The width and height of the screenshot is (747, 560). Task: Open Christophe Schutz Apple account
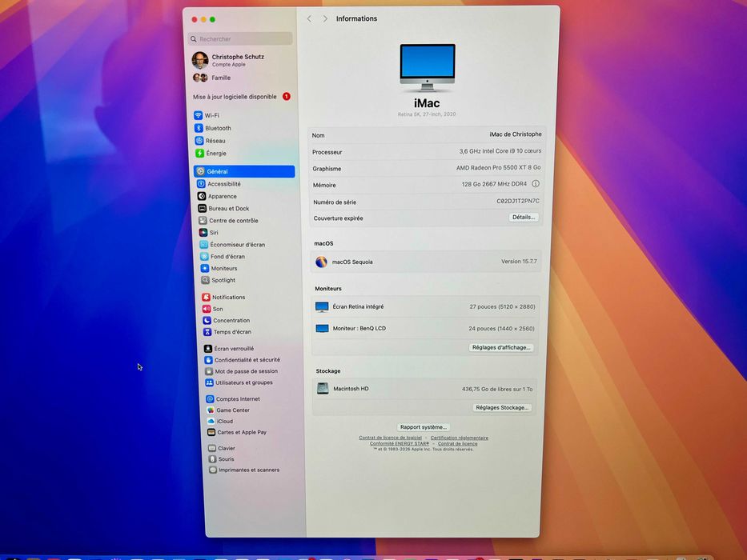229,60
